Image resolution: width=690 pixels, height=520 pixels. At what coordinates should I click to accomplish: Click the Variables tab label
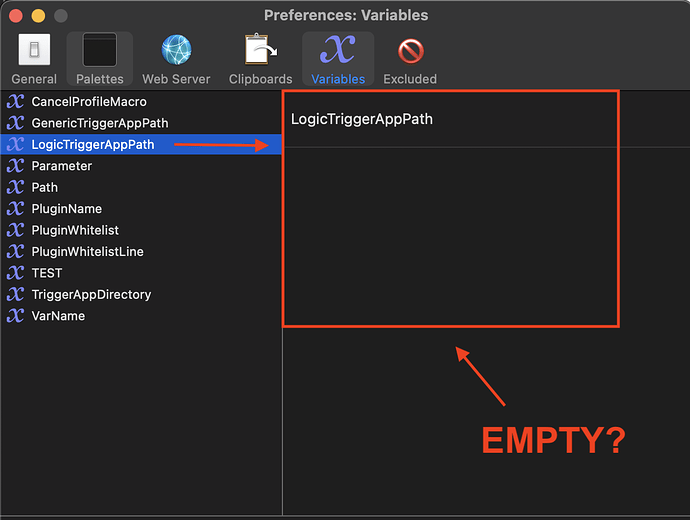[x=338, y=79]
